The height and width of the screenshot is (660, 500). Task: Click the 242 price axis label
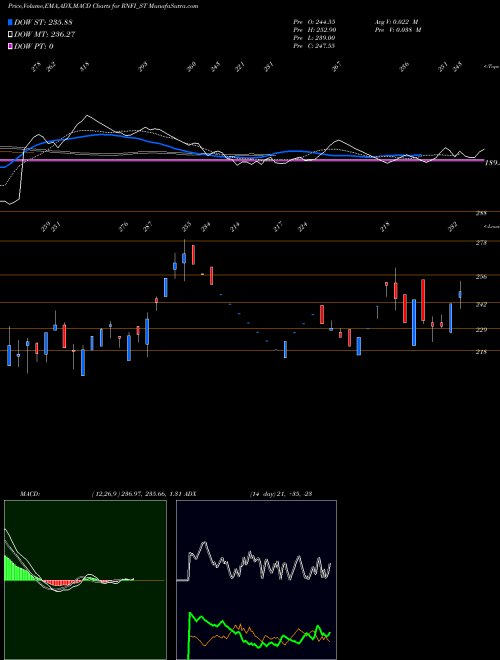tap(481, 304)
